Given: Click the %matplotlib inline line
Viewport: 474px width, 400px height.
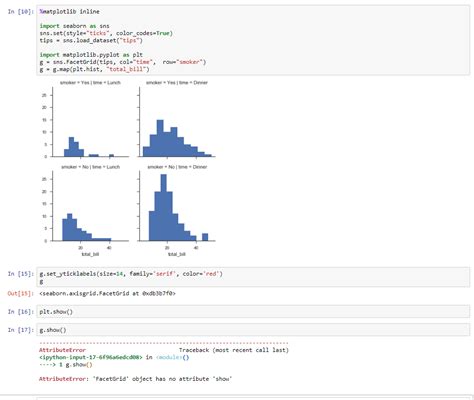Looking at the screenshot, I should pyautogui.click(x=69, y=12).
